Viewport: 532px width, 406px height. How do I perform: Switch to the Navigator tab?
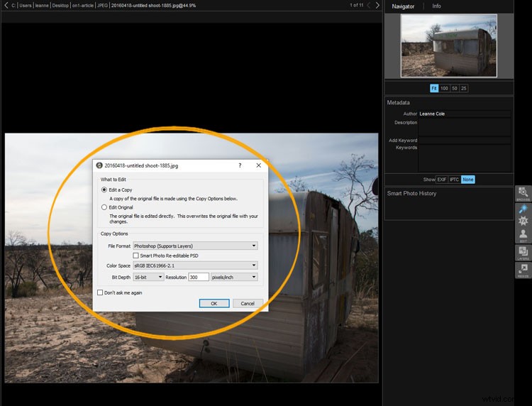pos(403,6)
